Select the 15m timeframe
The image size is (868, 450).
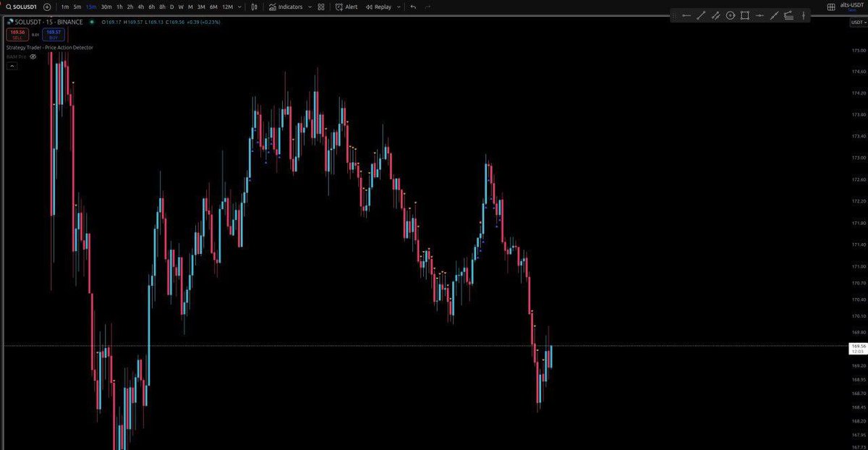point(88,7)
